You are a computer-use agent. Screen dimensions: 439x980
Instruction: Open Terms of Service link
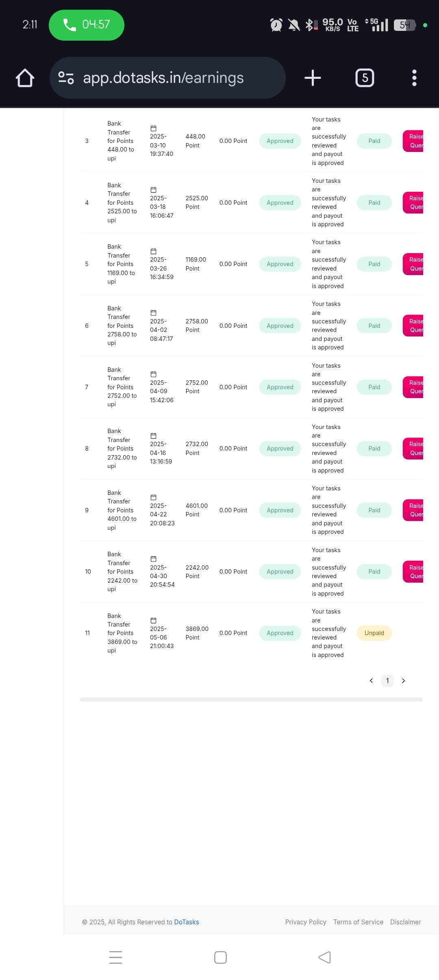pos(358,922)
